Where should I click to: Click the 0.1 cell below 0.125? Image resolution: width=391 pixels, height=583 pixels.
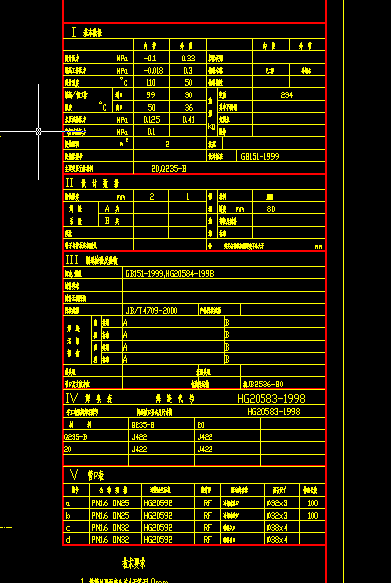click(151, 132)
